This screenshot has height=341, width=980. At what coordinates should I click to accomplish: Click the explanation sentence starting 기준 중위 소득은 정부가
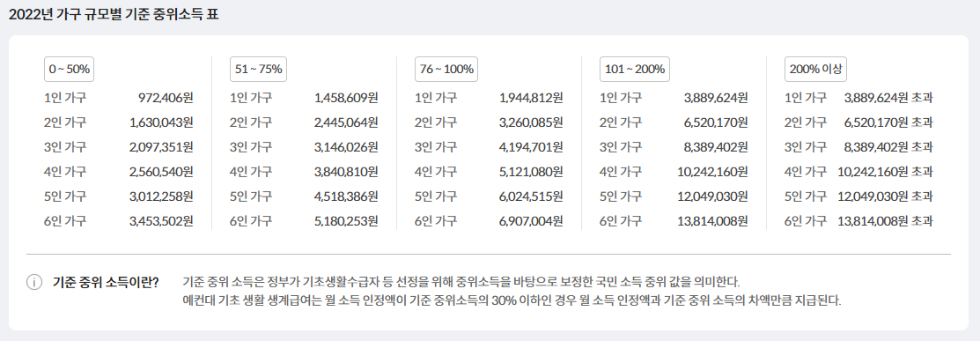click(x=461, y=282)
